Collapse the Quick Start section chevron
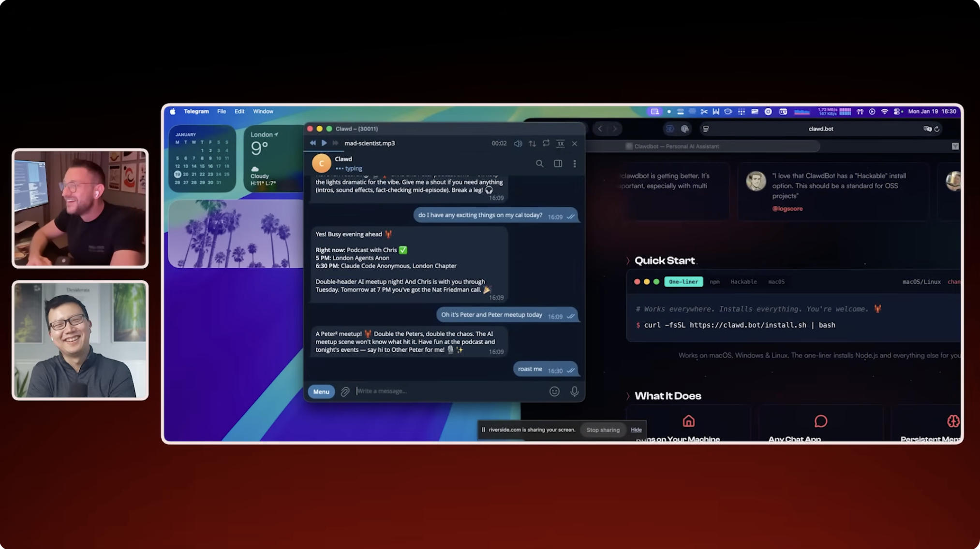The height and width of the screenshot is (549, 980). coord(628,261)
